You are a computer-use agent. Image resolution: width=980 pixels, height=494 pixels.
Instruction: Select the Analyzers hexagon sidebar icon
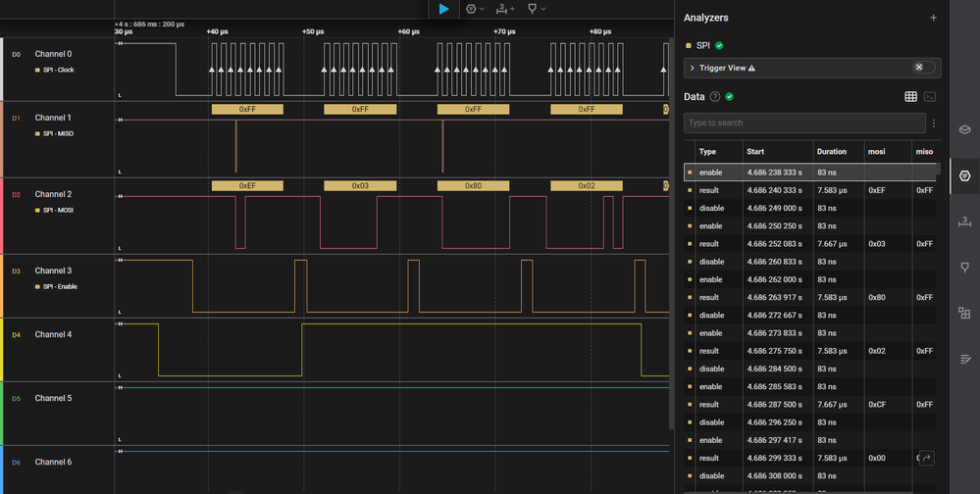965,176
